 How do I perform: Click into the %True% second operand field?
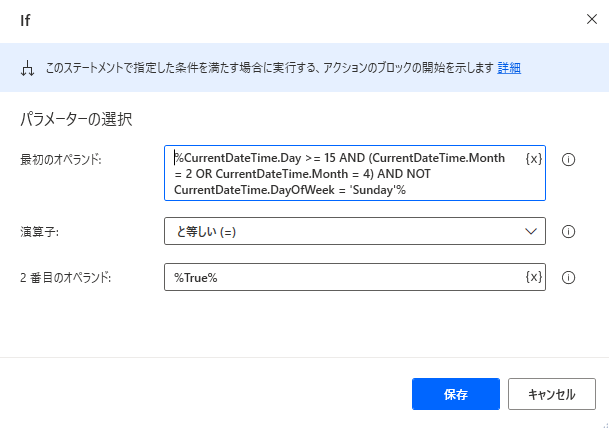click(x=340, y=277)
